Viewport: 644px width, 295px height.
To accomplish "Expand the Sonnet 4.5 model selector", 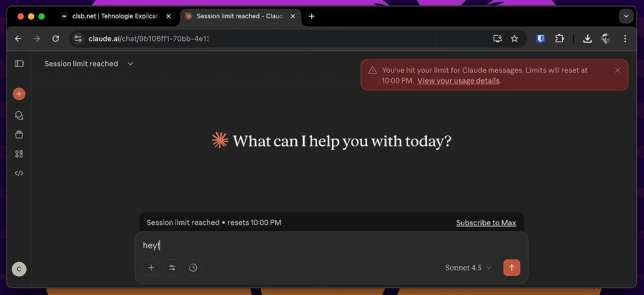I will 468,268.
